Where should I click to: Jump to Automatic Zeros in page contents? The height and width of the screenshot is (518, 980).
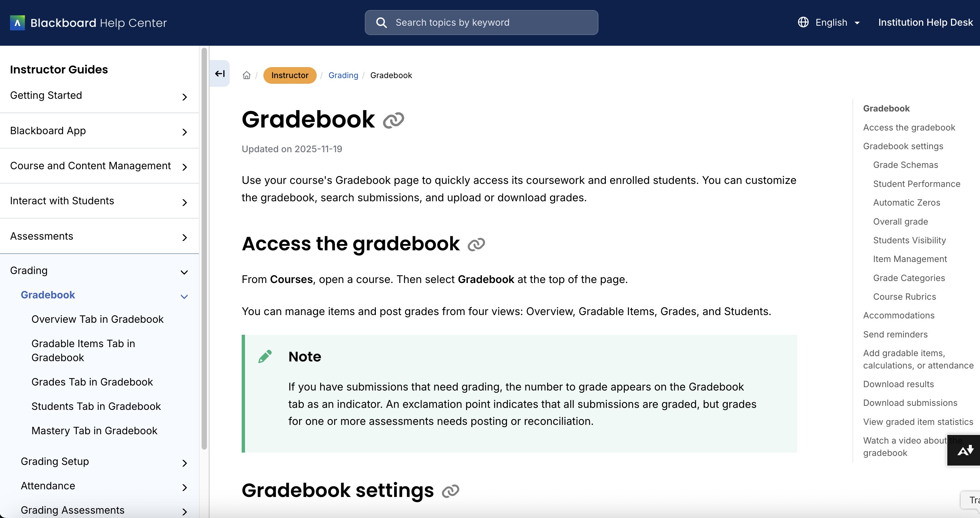point(907,202)
